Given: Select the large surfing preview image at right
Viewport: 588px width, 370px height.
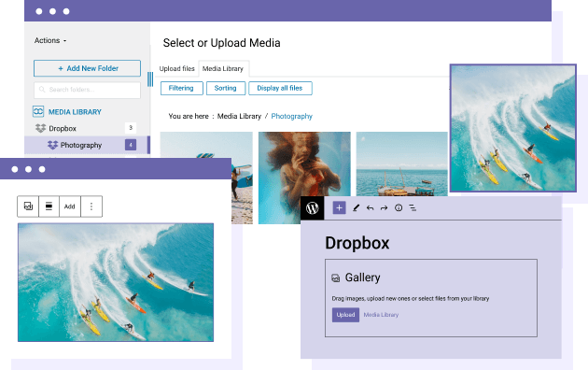Looking at the screenshot, I should click(x=513, y=128).
